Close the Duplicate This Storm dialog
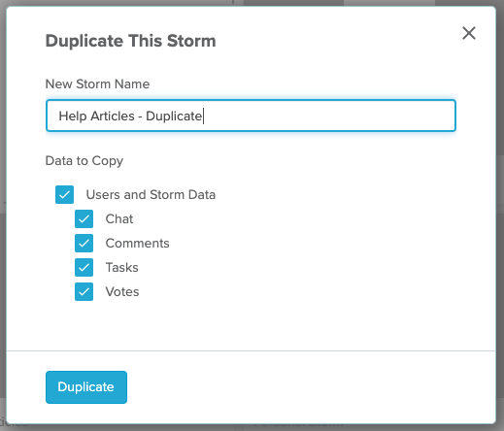The image size is (504, 431). [469, 33]
